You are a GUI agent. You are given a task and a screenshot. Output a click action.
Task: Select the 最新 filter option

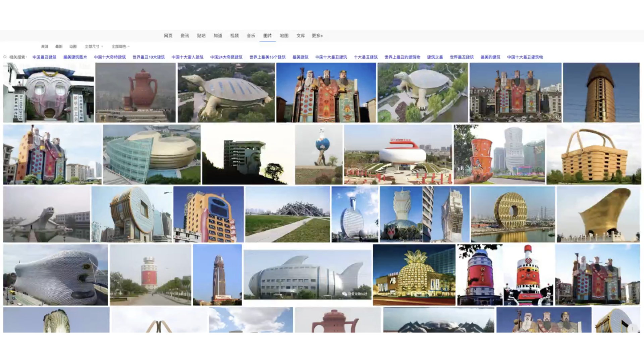coord(59,47)
